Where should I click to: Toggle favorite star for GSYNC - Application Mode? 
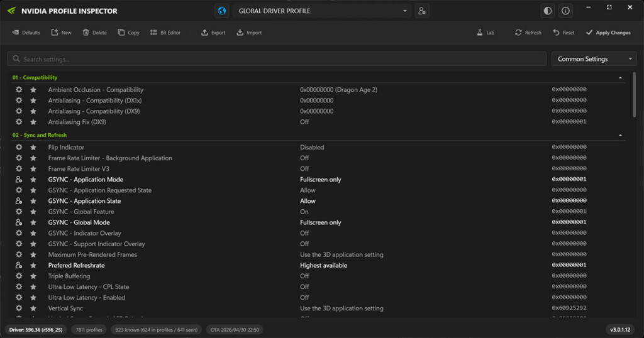coord(33,179)
